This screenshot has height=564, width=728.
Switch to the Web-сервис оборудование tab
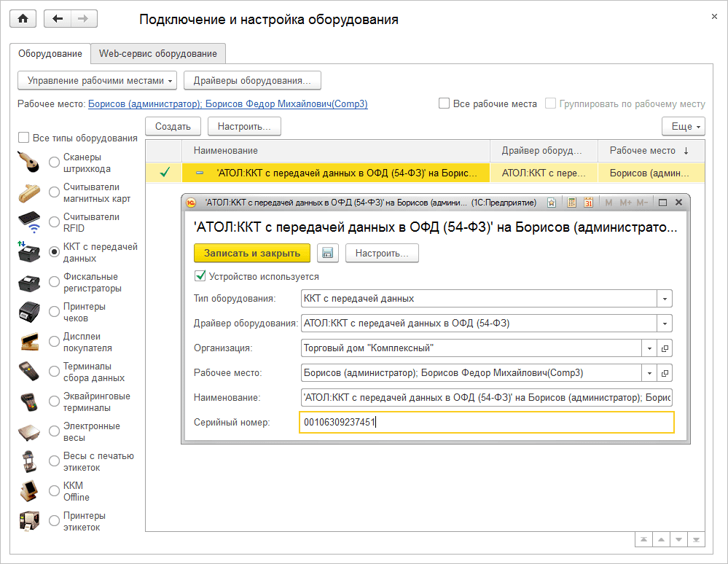pyautogui.click(x=157, y=54)
